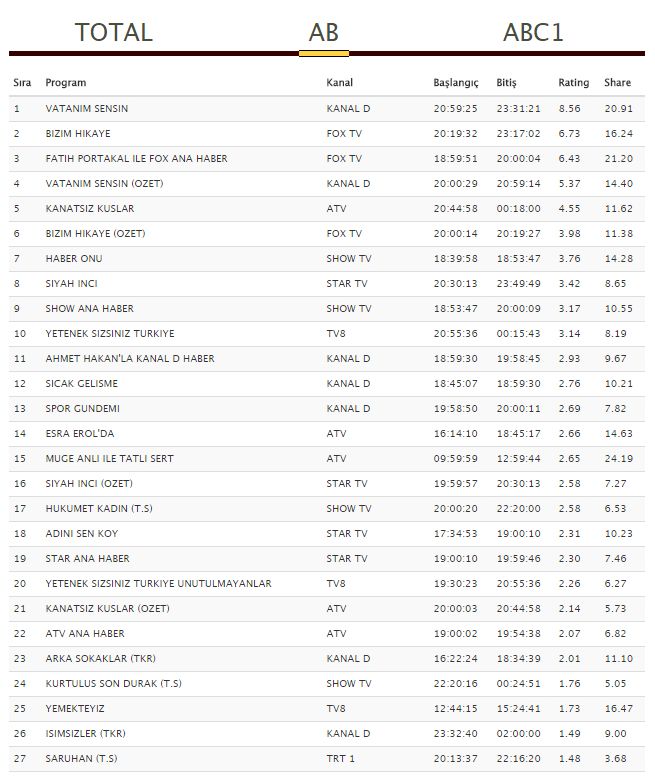655x776 pixels.
Task: Click the Başlangıç column header
Action: pyautogui.click(x=455, y=83)
